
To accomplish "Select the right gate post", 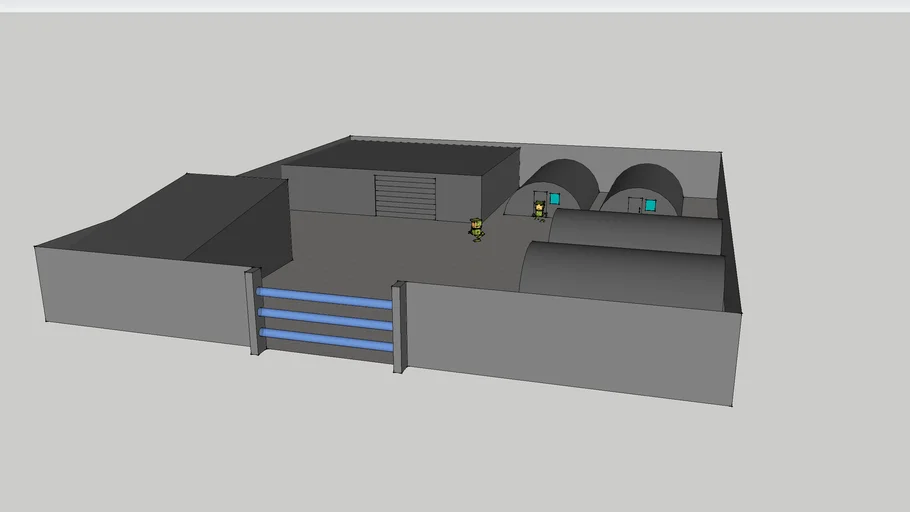I will 398,327.
